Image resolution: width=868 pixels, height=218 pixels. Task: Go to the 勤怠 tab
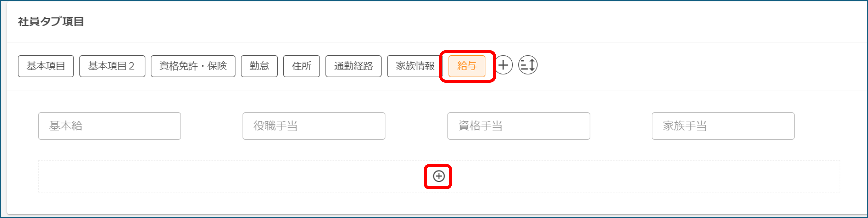pyautogui.click(x=259, y=66)
